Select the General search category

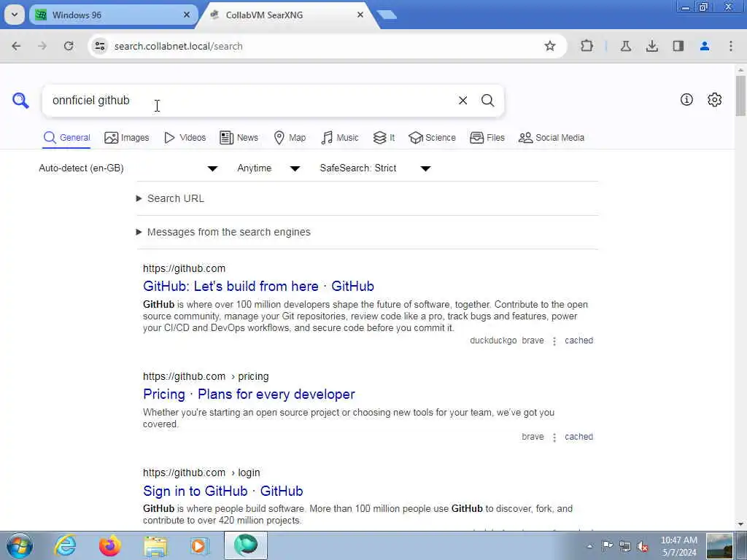pyautogui.click(x=66, y=138)
